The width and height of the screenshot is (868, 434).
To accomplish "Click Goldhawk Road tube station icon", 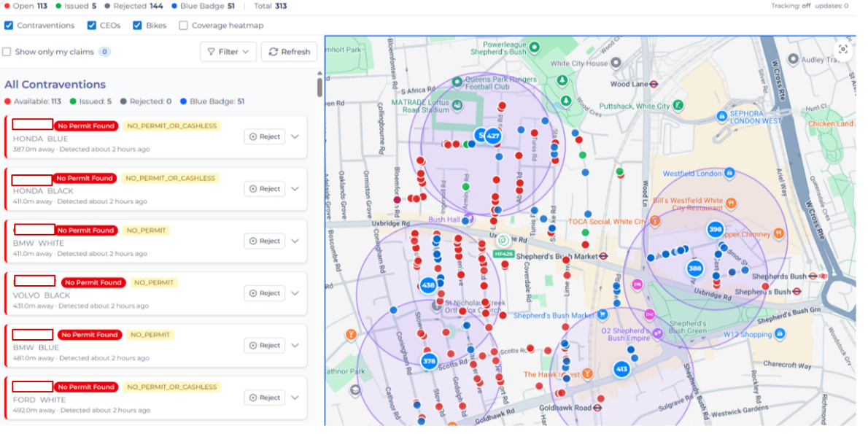I will point(597,407).
